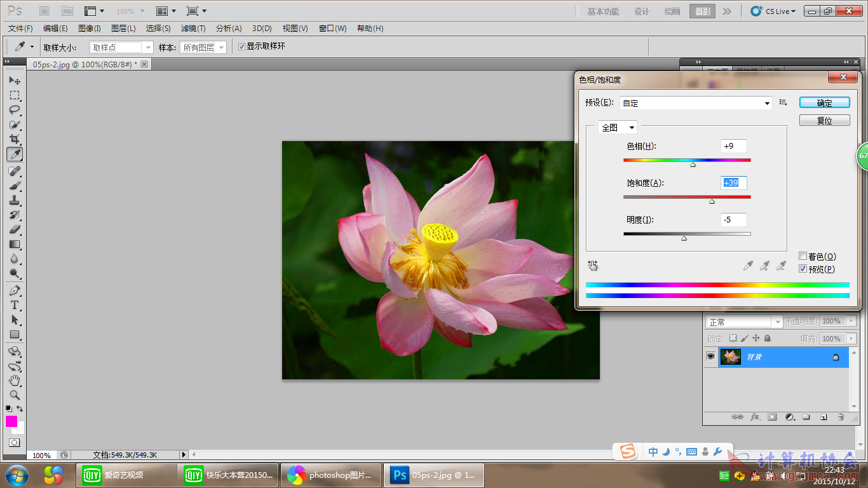
Task: Open photoshop图片 taskbar item
Action: click(332, 475)
